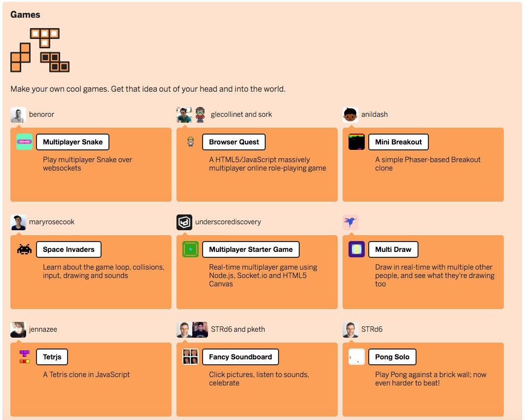Click the Tetris blocks illustration under Games
The height and width of the screenshot is (420, 525).
(x=40, y=49)
